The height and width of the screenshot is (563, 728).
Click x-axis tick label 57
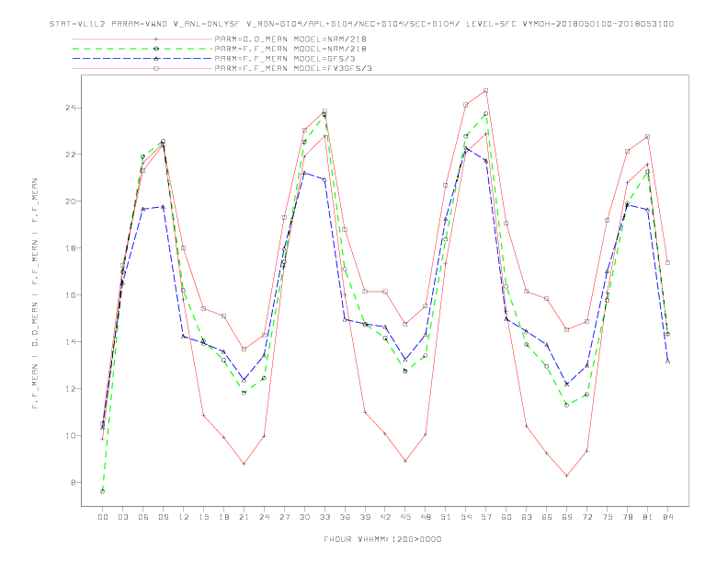coord(486,517)
